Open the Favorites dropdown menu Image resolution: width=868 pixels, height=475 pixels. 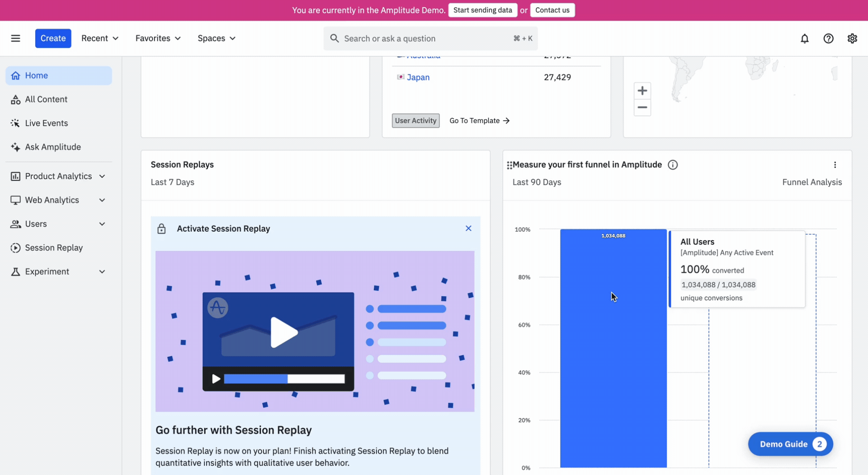(x=158, y=38)
